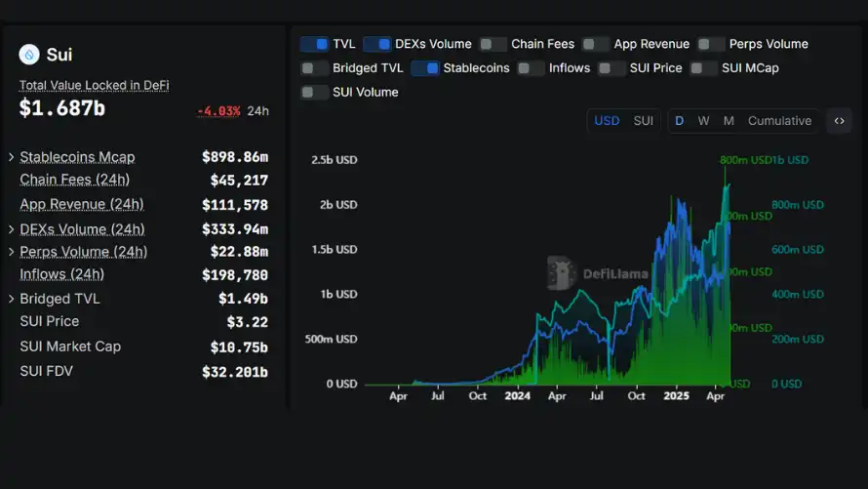Screen dimensions: 868x489
Task: Click the -4.03% 24h change value
Action: coord(218,110)
